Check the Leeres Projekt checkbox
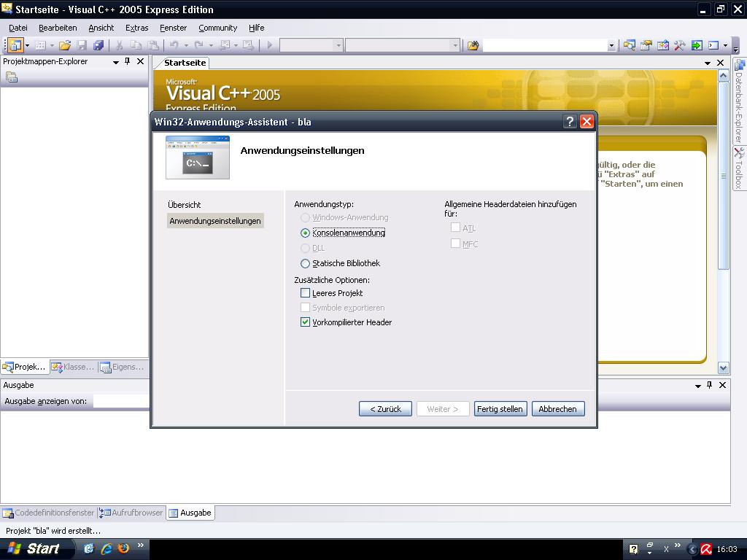747x560 pixels. pyautogui.click(x=305, y=293)
